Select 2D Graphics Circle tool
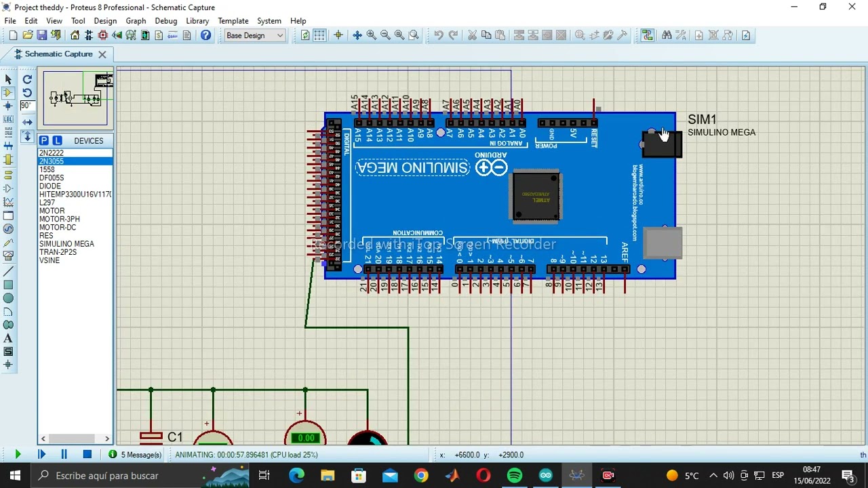This screenshot has height=488, width=868. (x=8, y=298)
